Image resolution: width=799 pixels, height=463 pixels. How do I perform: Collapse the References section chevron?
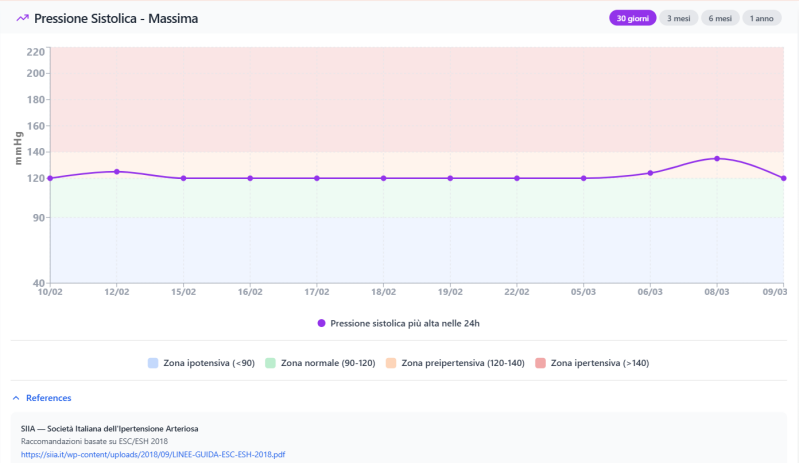(16, 398)
